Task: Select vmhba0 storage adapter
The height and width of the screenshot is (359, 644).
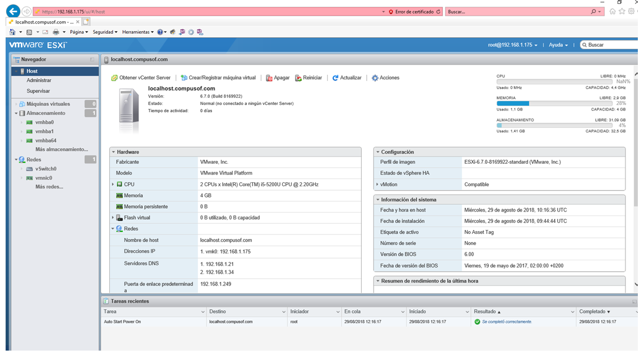Action: [44, 122]
